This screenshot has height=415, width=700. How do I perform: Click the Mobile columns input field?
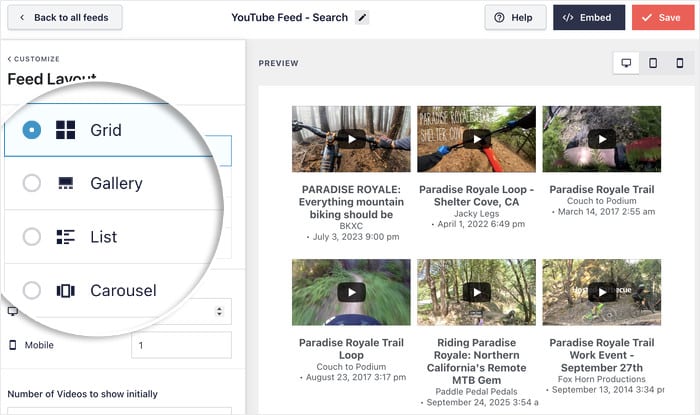[x=181, y=345]
